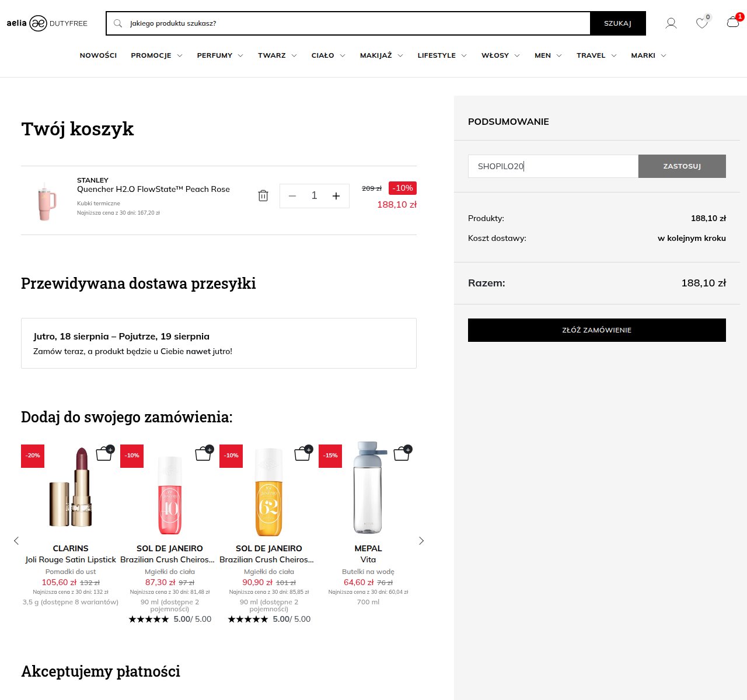Show previous recommended products with left arrow
Image resolution: width=747 pixels, height=700 pixels.
pos(16,541)
